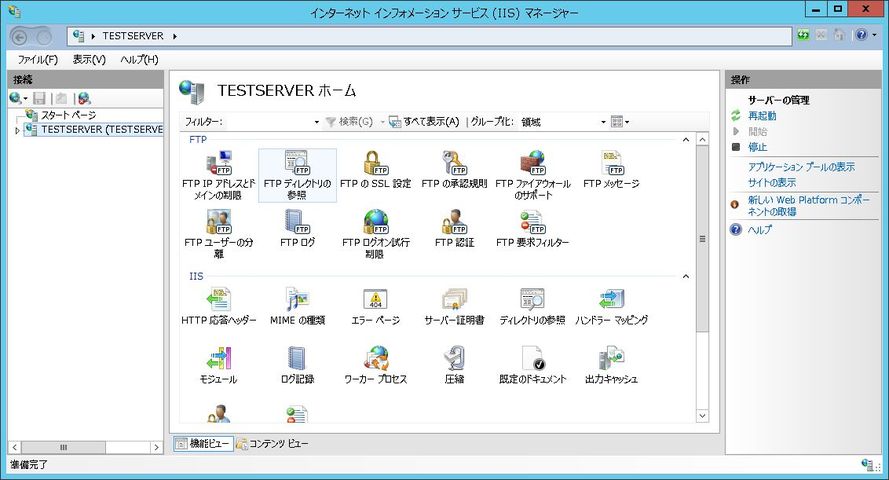Open ヘルプ(H) menu
The height and width of the screenshot is (480, 889).
[139, 60]
